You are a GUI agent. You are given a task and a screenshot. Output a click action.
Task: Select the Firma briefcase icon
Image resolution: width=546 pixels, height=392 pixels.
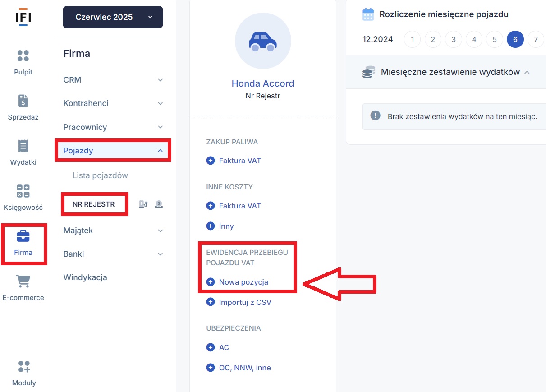point(23,236)
